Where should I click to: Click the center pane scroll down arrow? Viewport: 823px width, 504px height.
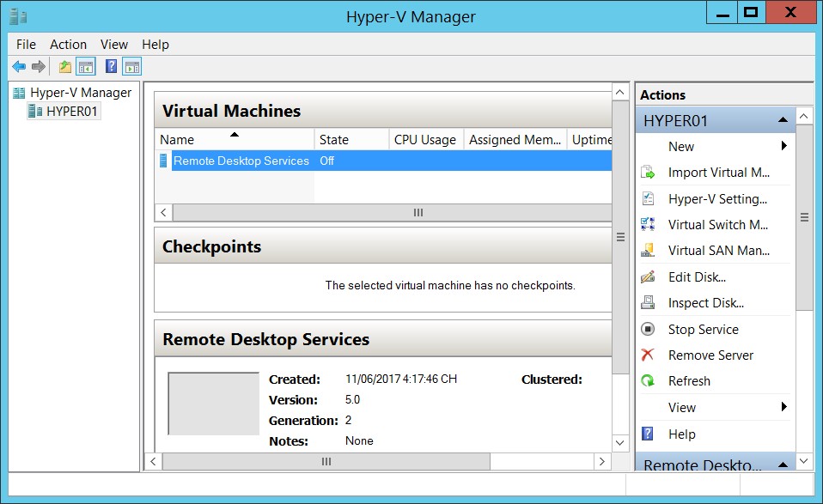620,443
